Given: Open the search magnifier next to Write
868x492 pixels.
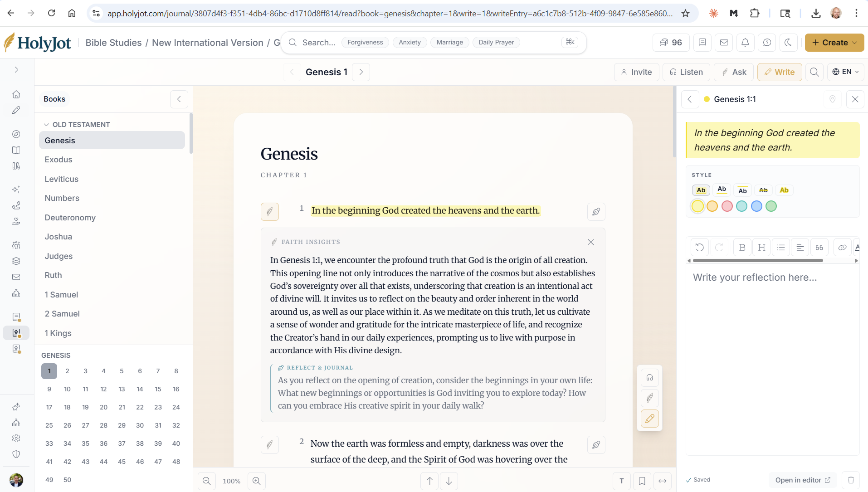Looking at the screenshot, I should pos(814,72).
